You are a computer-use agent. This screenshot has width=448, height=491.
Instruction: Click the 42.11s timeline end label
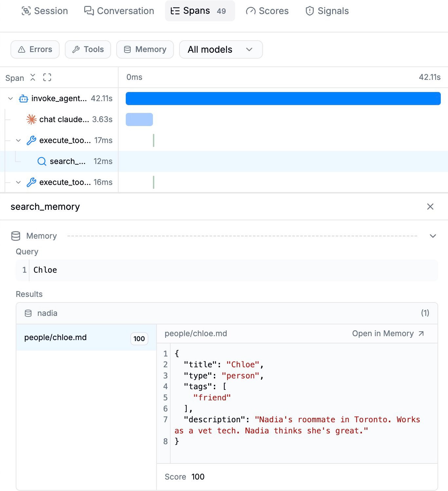(430, 77)
